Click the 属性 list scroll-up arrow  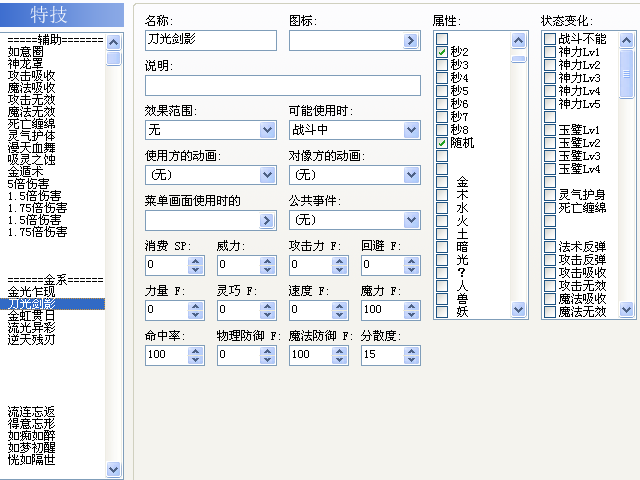tap(518, 40)
